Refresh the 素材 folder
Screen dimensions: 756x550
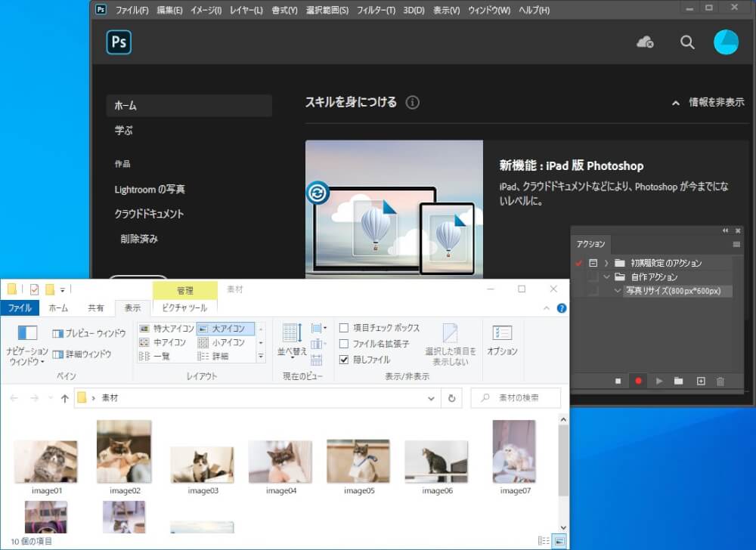[x=452, y=398]
